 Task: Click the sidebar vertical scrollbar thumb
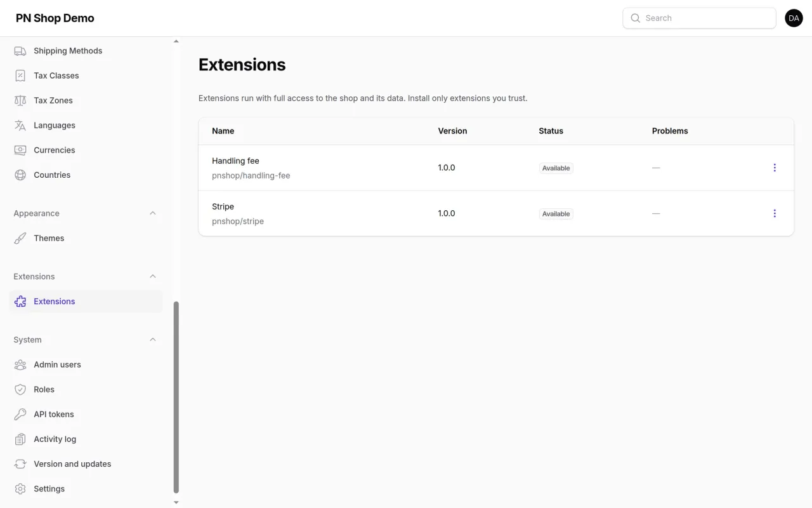[x=176, y=397]
